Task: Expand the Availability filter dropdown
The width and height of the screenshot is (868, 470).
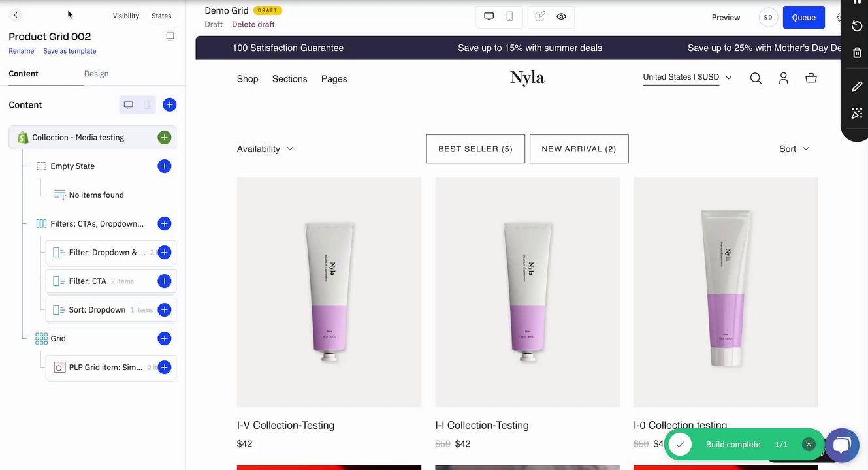Action: [265, 149]
